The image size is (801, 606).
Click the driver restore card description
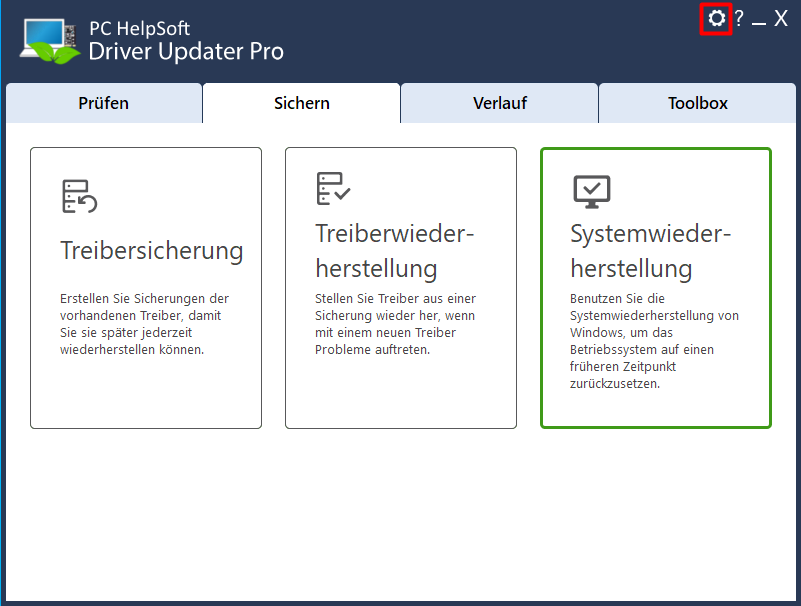click(x=395, y=324)
